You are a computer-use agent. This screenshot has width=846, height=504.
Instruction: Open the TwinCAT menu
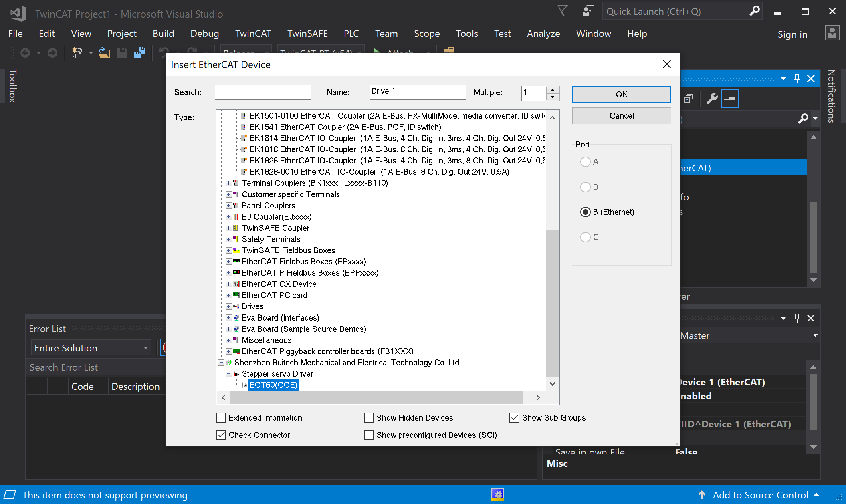coord(253,34)
